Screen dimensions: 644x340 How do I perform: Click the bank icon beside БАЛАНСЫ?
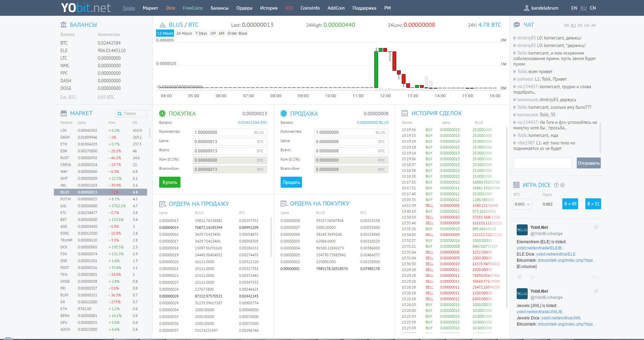(x=63, y=25)
